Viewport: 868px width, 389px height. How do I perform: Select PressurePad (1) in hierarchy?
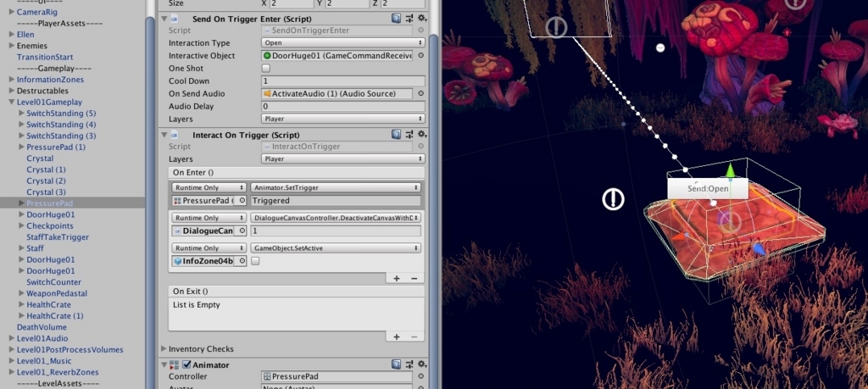[56, 147]
